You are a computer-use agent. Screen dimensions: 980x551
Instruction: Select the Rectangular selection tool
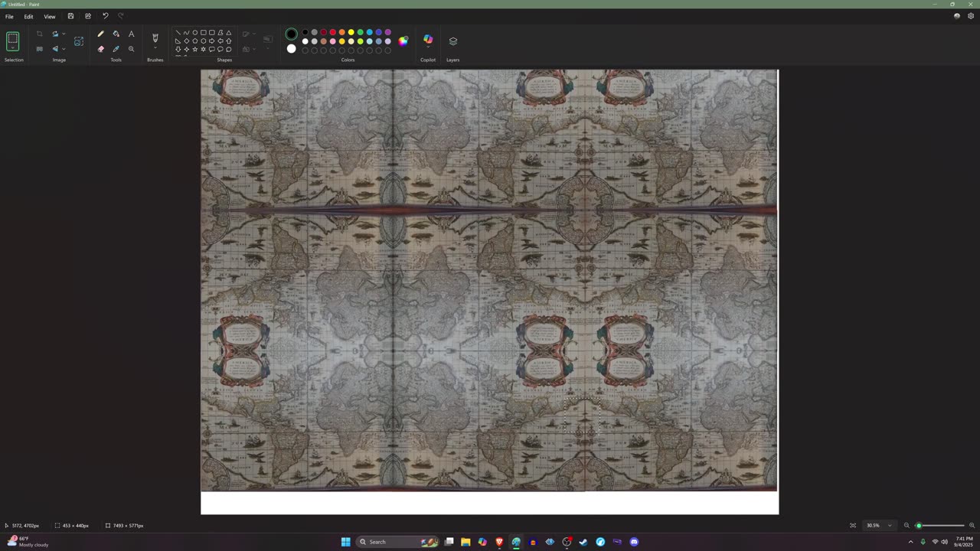12,37
